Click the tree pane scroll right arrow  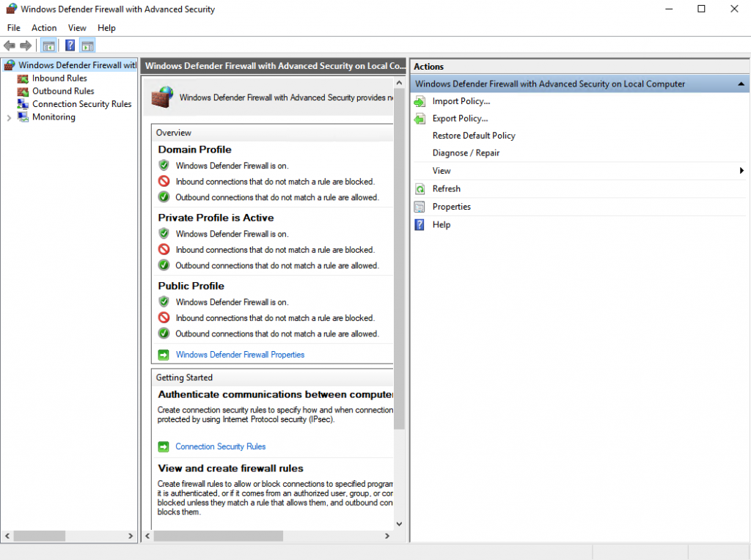[x=131, y=536]
